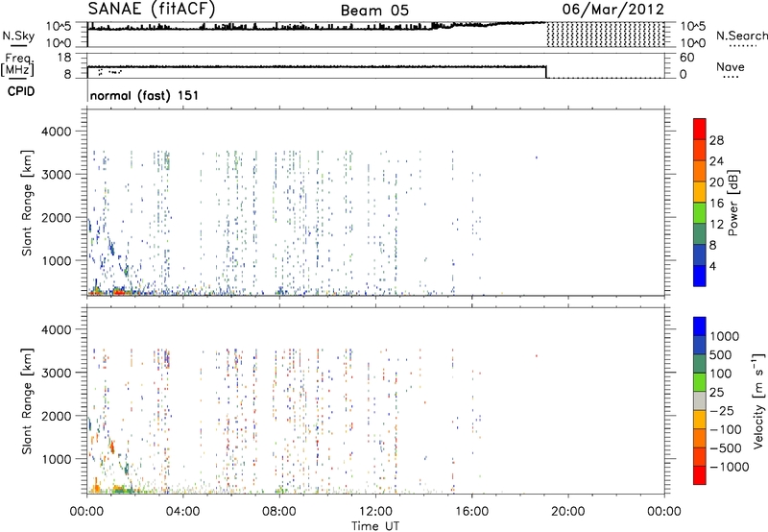Screen dimensions: 768x532
Task: Pick the red top segment of the power bar
Action: point(700,129)
